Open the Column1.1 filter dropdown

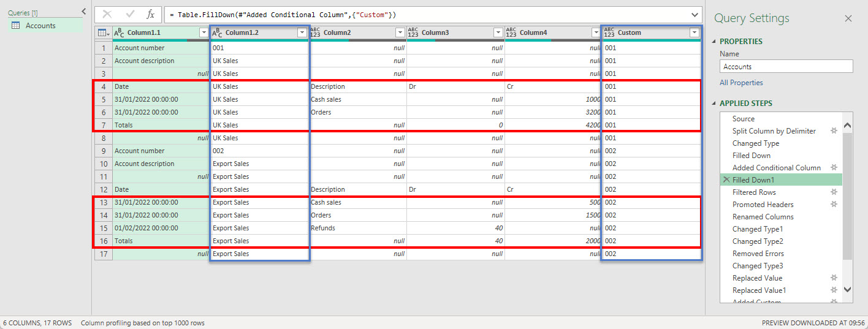coord(204,33)
